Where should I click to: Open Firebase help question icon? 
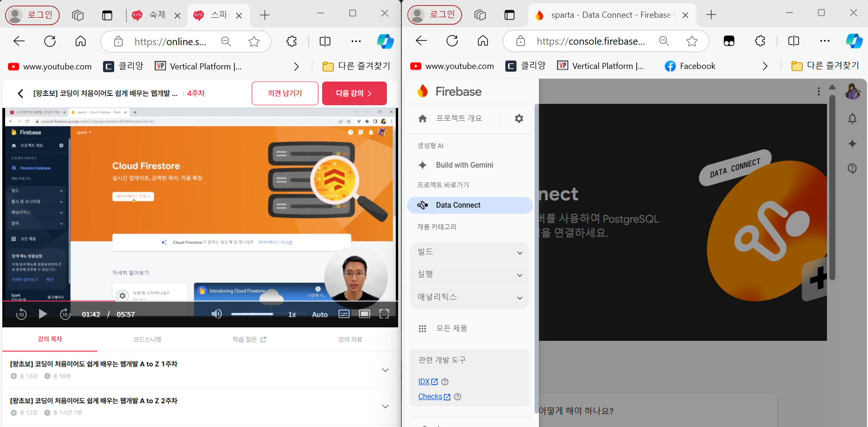point(852,169)
